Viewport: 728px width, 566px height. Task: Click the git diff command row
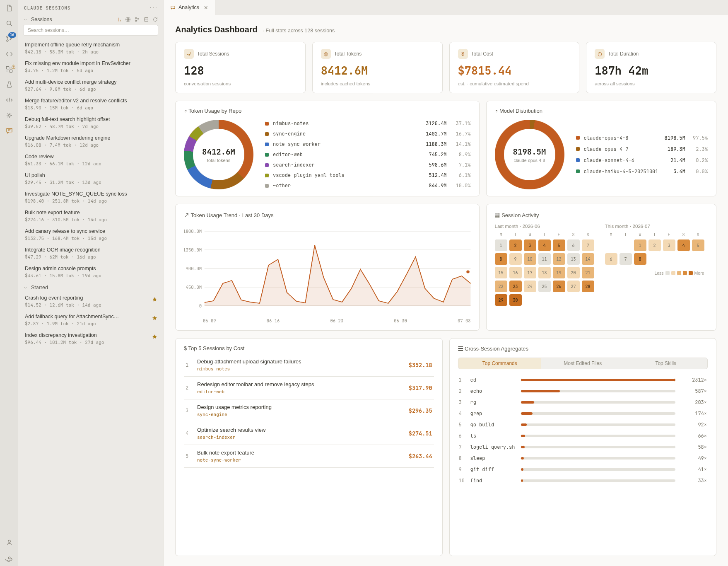(583, 469)
